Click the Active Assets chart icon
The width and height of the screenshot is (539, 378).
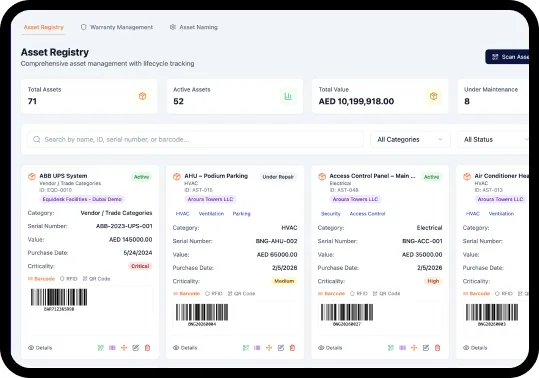tap(288, 96)
